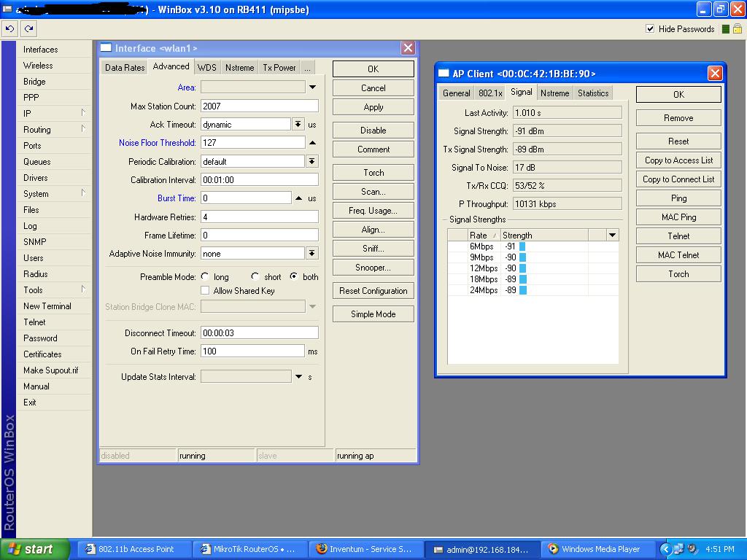Click the Undo arrow in WinBox toolbar
Viewport: 747px width, 560px height.
[x=10, y=28]
